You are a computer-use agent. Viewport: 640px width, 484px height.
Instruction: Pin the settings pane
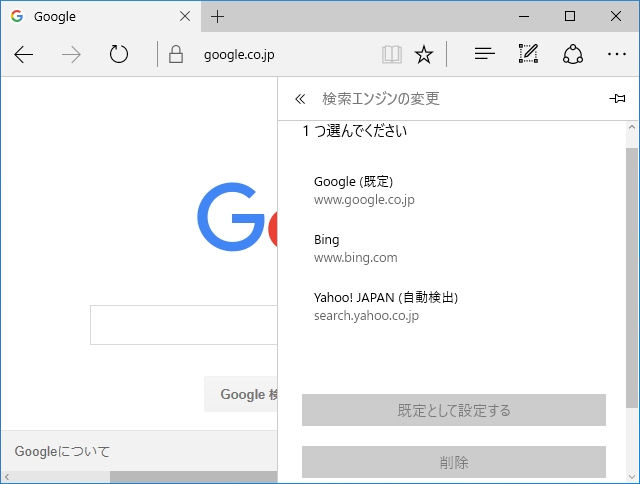coord(617,98)
